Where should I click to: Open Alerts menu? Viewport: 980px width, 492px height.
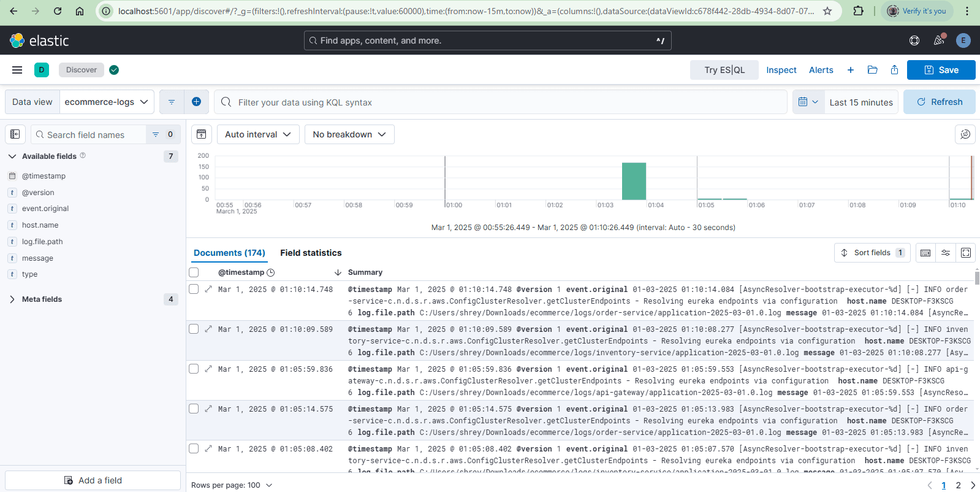coord(821,70)
